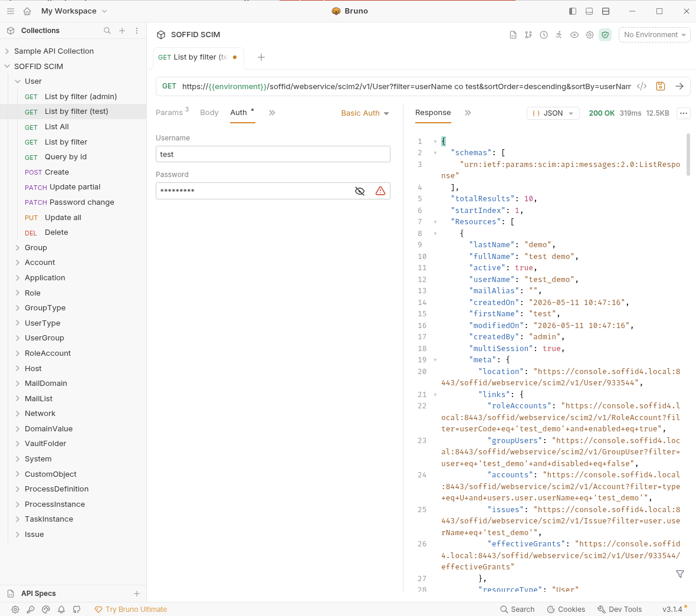The image size is (696, 616).
Task: Click the green shield security icon
Action: [x=605, y=35]
